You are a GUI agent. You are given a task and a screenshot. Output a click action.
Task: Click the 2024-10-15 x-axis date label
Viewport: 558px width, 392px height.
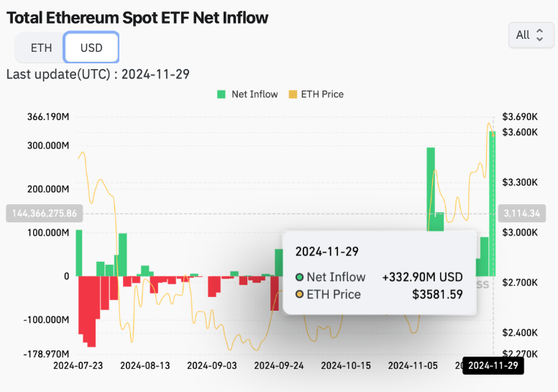point(346,365)
